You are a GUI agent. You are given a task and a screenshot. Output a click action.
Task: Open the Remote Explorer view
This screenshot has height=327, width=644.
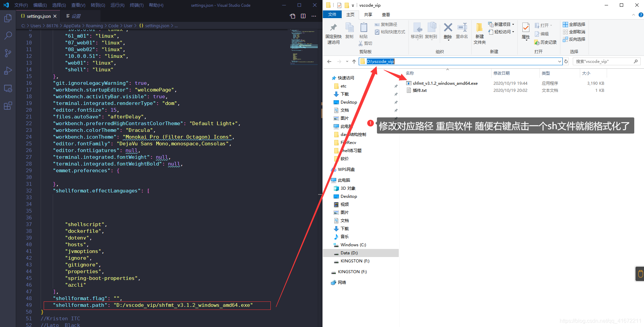coord(8,88)
